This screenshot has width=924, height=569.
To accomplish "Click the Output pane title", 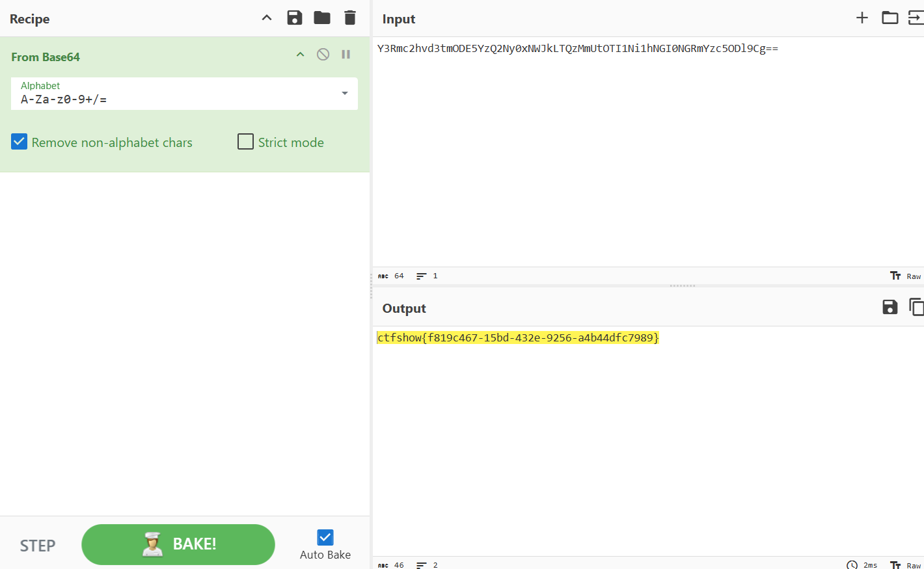I will [404, 308].
